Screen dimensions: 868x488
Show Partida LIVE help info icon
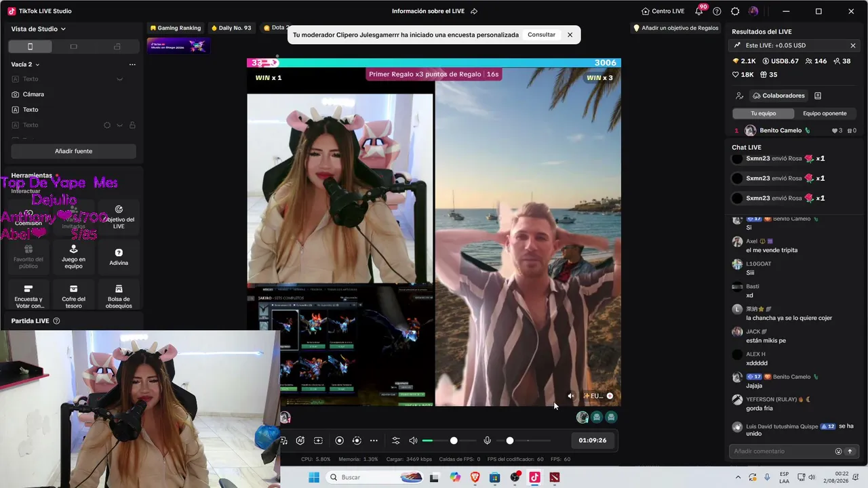[56, 321]
